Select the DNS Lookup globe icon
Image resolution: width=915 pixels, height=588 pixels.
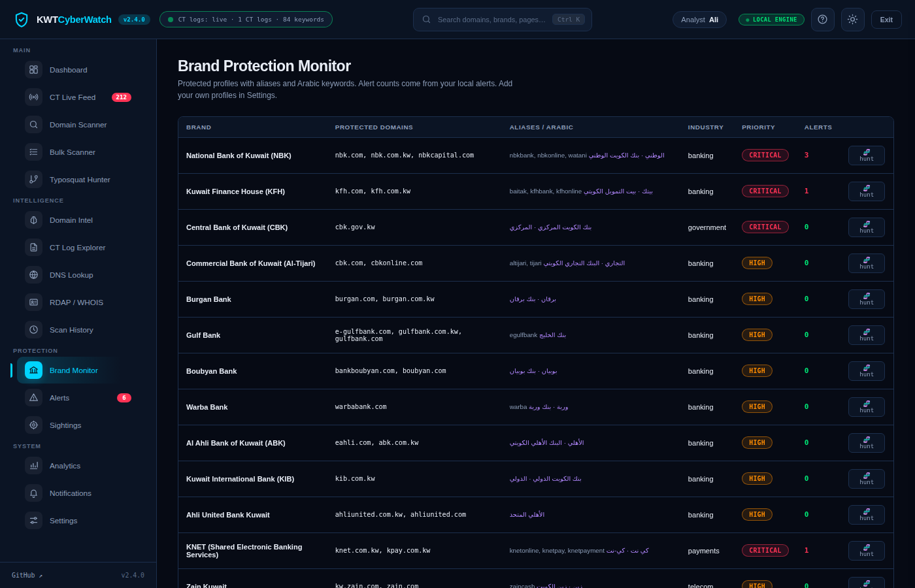[33, 275]
